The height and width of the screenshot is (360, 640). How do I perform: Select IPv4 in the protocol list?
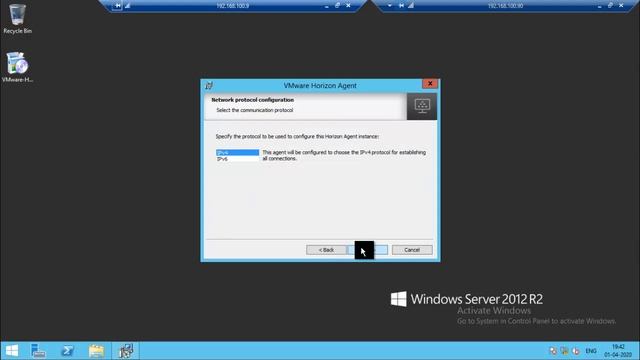[237, 152]
